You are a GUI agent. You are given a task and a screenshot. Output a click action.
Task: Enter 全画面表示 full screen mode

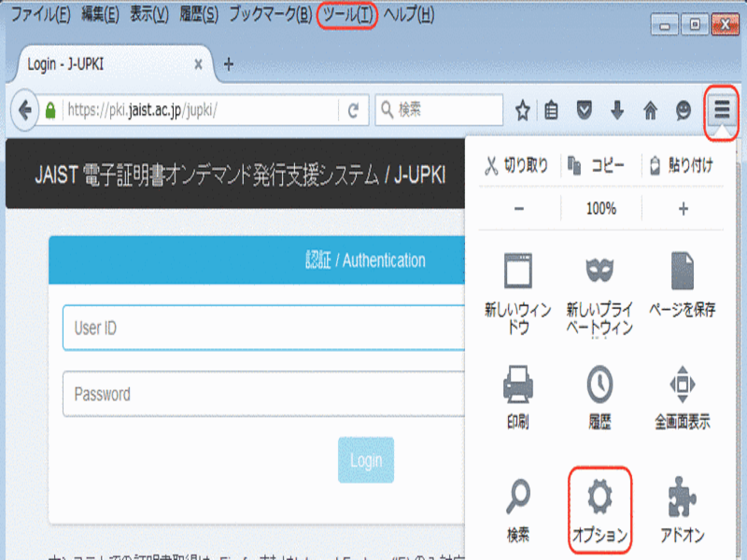(683, 398)
